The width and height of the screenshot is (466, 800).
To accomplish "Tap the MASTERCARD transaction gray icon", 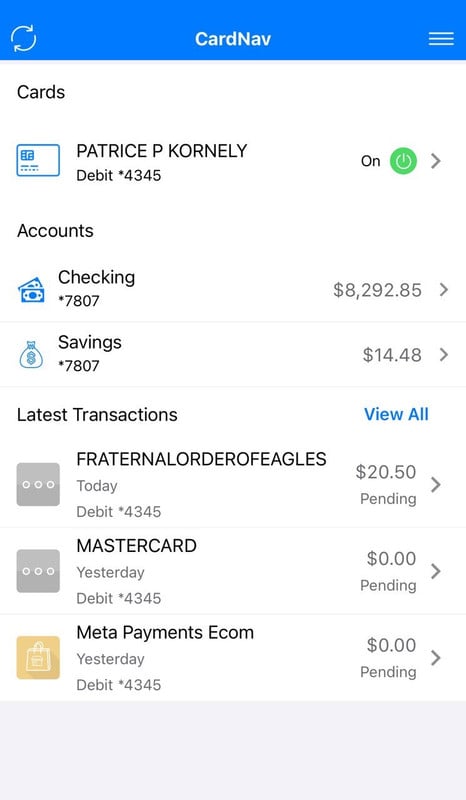I will pyautogui.click(x=38, y=571).
